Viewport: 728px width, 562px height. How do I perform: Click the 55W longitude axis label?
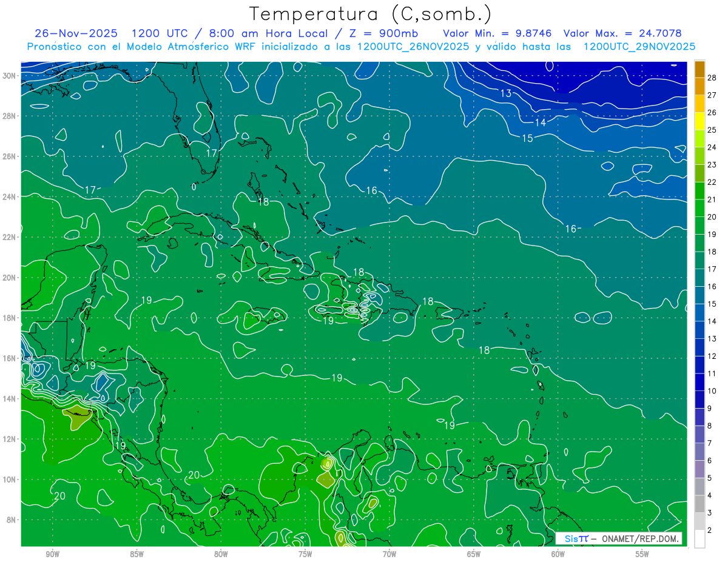pos(642,554)
